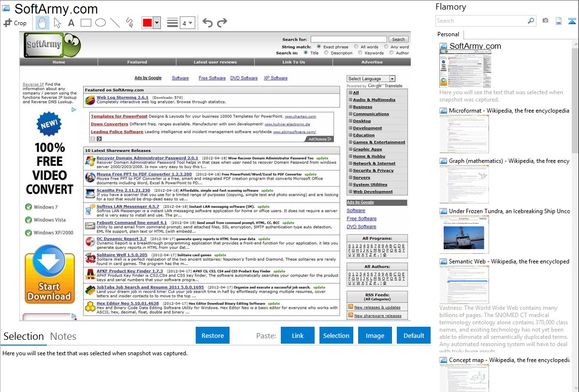The width and height of the screenshot is (579, 392).
Task: Activate the hand pan tool
Action: point(42,23)
